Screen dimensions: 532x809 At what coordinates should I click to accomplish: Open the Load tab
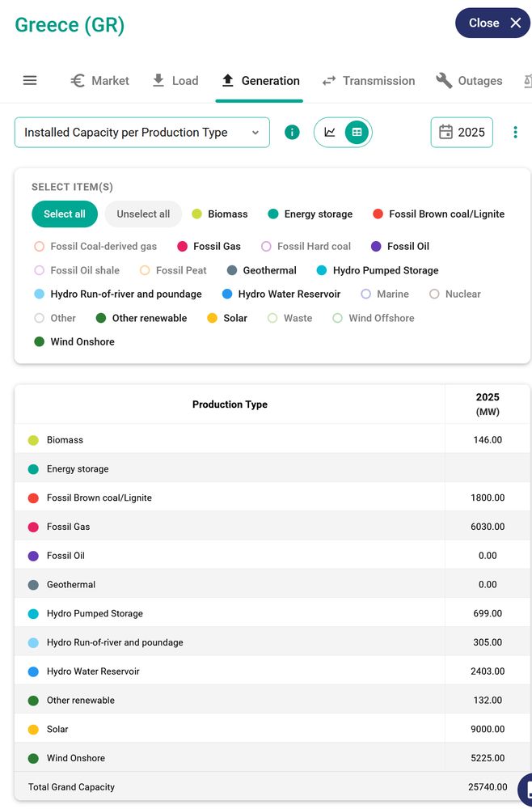[x=175, y=80]
